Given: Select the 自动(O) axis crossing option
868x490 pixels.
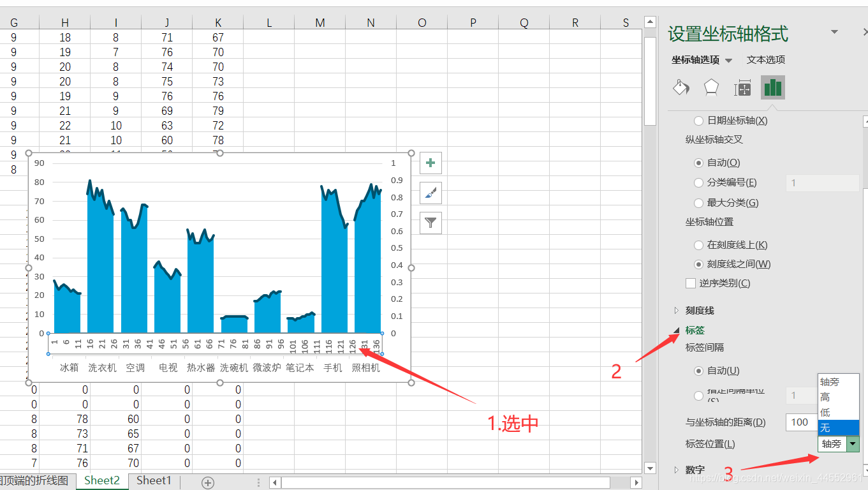Looking at the screenshot, I should coord(699,163).
